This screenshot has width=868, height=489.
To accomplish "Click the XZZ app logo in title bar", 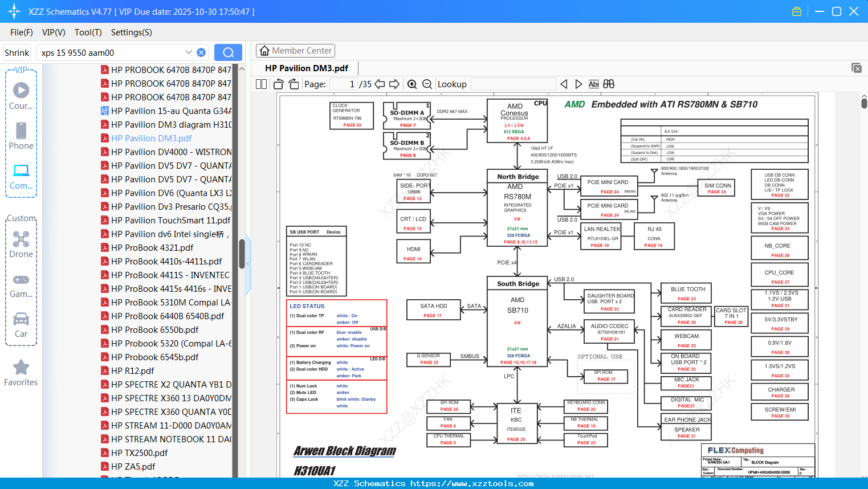I will [x=14, y=11].
